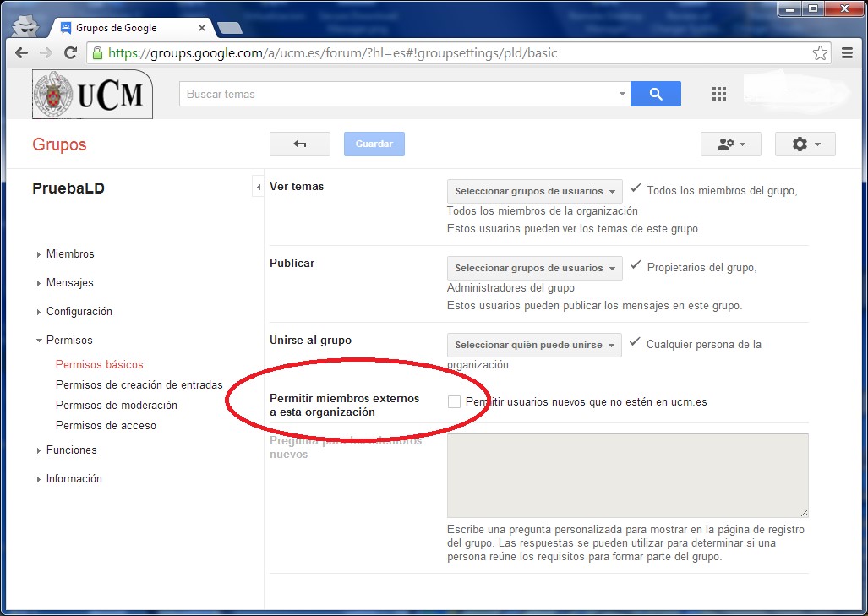Bookmark page with star icon

(x=820, y=53)
